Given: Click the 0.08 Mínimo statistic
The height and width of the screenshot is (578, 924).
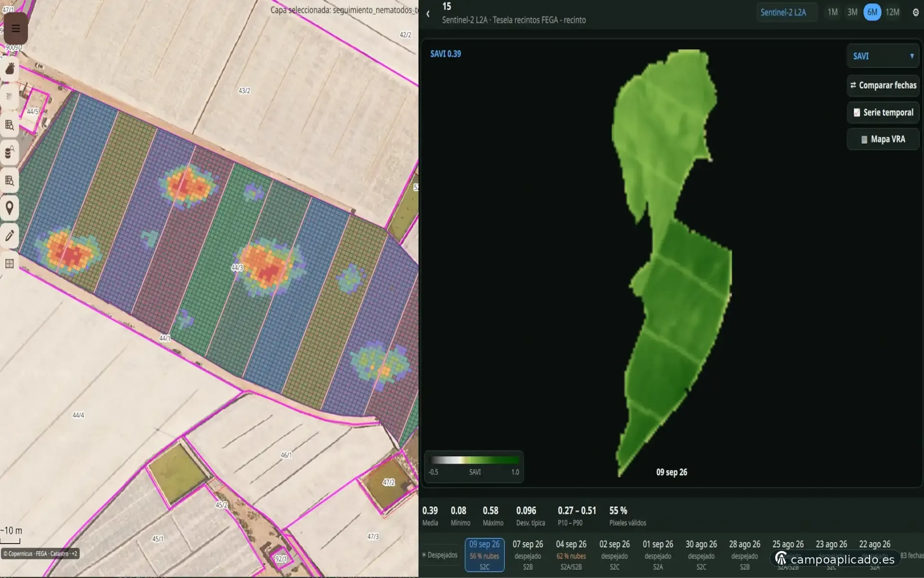Looking at the screenshot, I should click(460, 516).
